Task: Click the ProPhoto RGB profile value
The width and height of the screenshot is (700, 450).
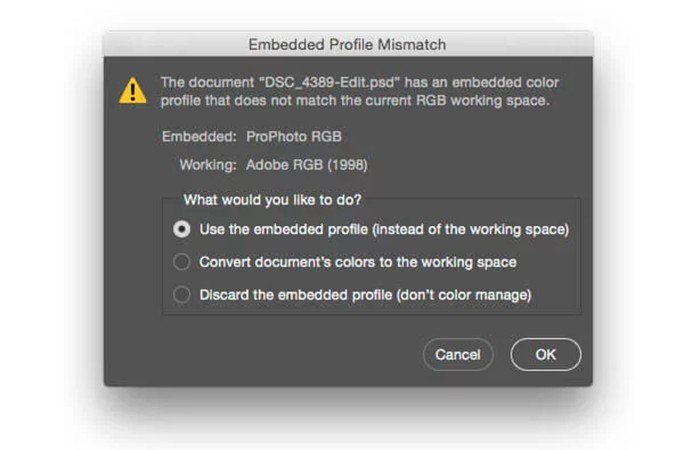Action: click(x=294, y=136)
